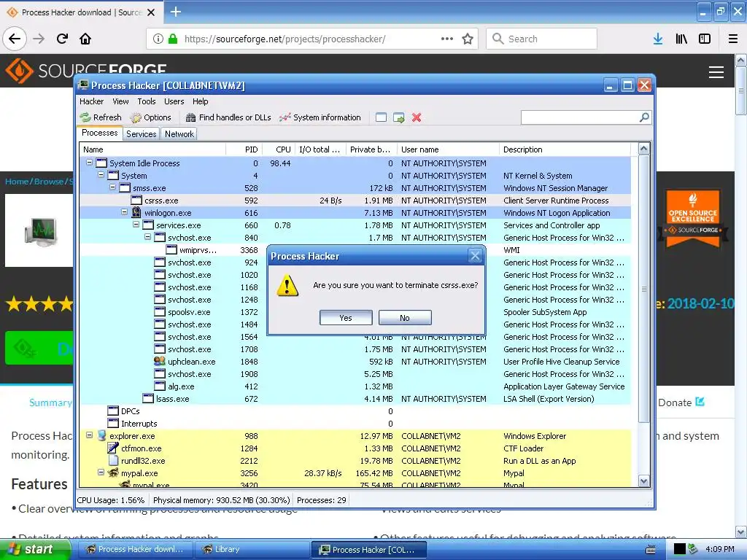Screen dimensions: 747x560
Task: Select the uphclean.exe process icon
Action: click(x=160, y=361)
